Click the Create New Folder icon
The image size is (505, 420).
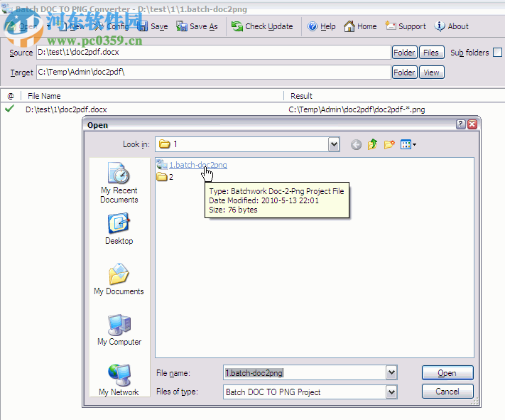pos(389,144)
